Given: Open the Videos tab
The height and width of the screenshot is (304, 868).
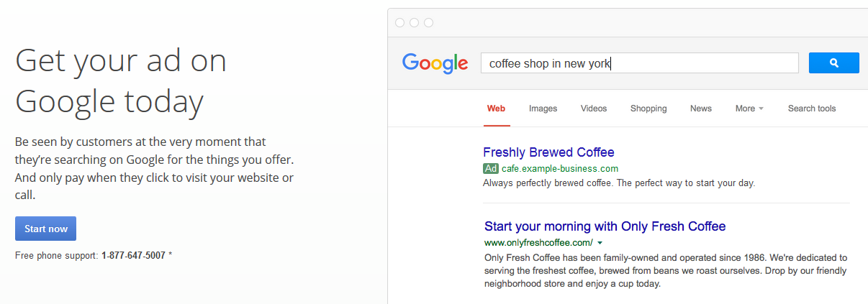Looking at the screenshot, I should [594, 109].
